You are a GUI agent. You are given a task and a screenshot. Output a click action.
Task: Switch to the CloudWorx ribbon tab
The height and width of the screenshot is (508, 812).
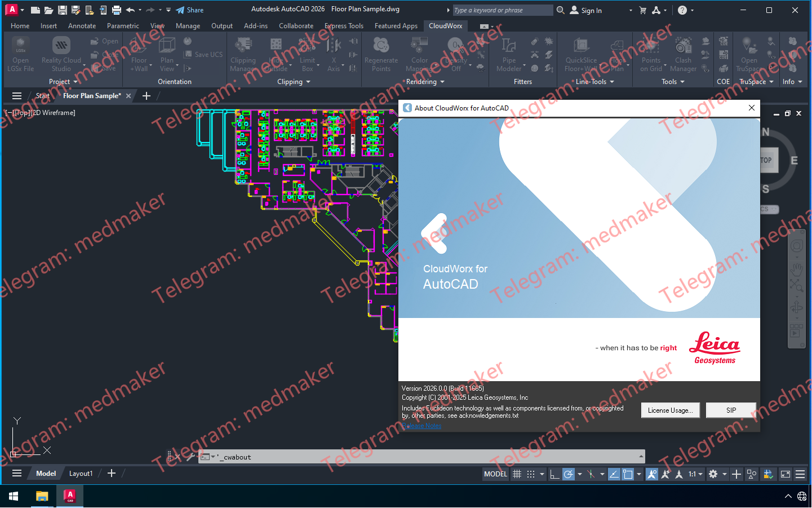click(446, 25)
